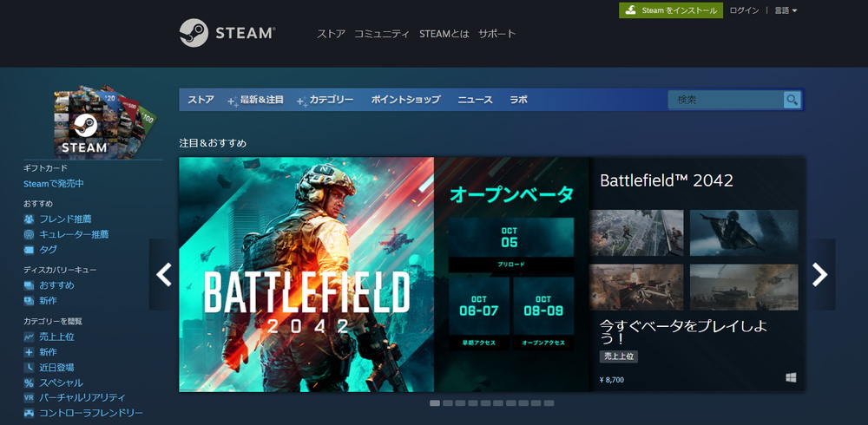This screenshot has width=868, height=425.
Task: Open STEAMとは in the header menu
Action: tap(444, 34)
